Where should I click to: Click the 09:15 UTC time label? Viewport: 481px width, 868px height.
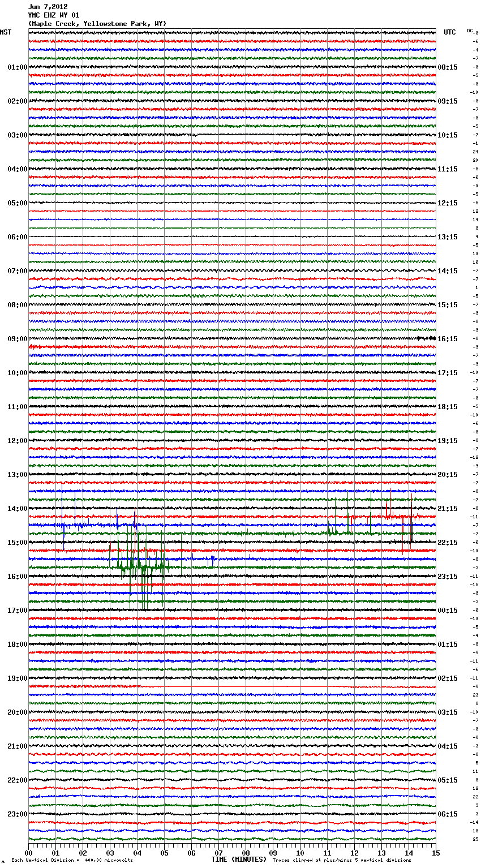pos(448,101)
